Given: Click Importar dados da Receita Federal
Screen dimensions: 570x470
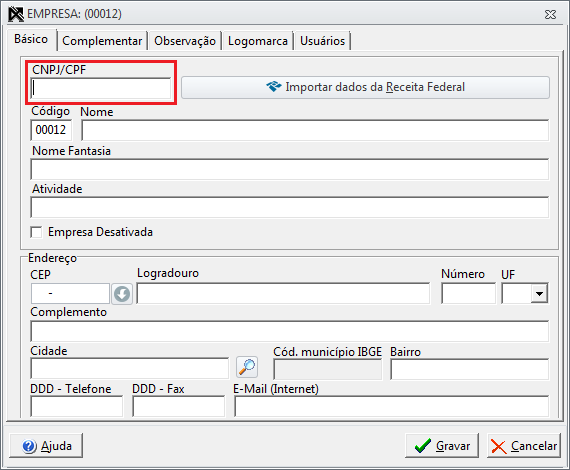Looking at the screenshot, I should (365, 87).
